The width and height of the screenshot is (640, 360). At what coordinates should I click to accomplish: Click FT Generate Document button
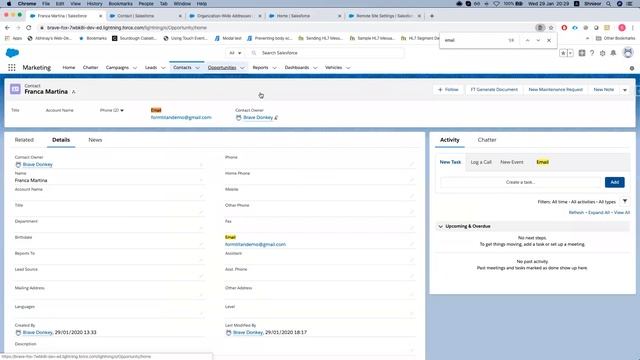[494, 90]
